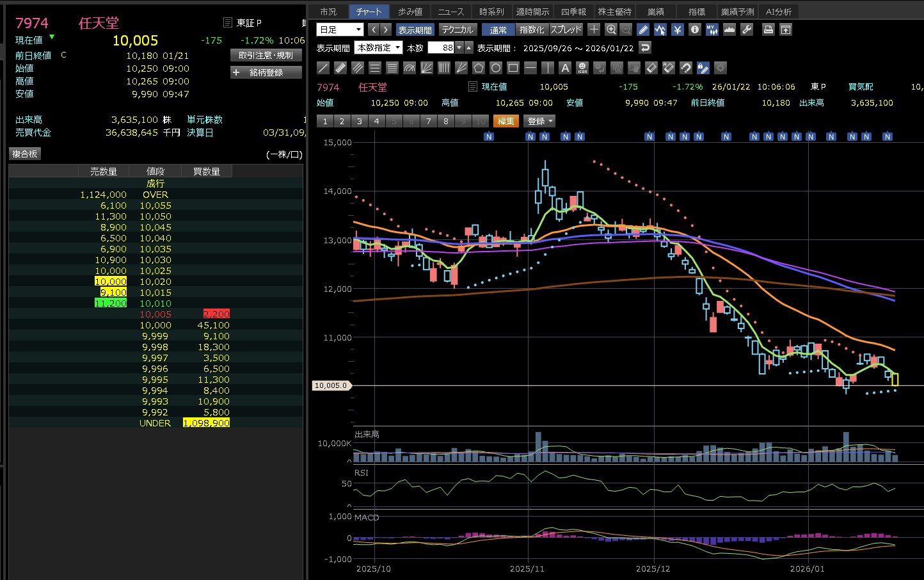This screenshot has height=580, width=924.
Task: Enable スプレッド spread chart mode
Action: point(566,29)
